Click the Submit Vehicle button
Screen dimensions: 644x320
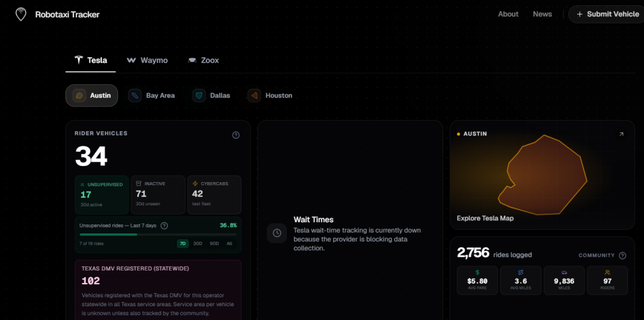coord(607,14)
